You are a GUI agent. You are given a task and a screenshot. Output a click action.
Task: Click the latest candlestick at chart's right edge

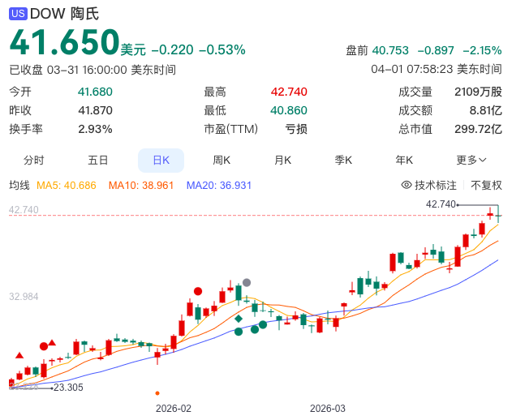pyautogui.click(x=498, y=214)
